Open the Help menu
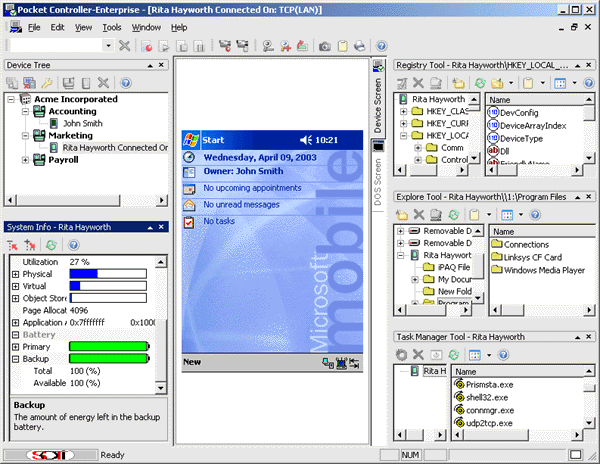The image size is (600, 464). click(x=179, y=28)
